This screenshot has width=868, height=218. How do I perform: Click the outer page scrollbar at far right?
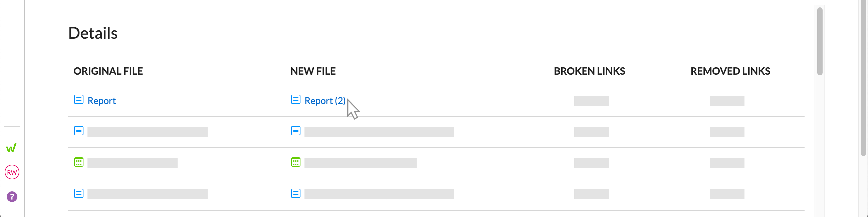(863, 77)
